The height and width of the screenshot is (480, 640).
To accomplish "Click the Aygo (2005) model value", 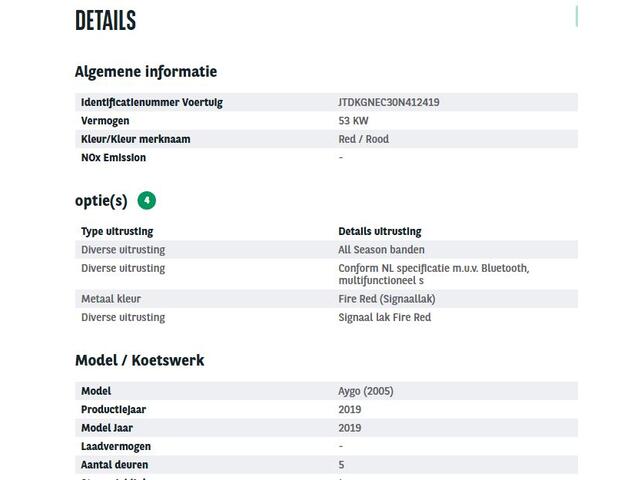I will pyautogui.click(x=366, y=391).
